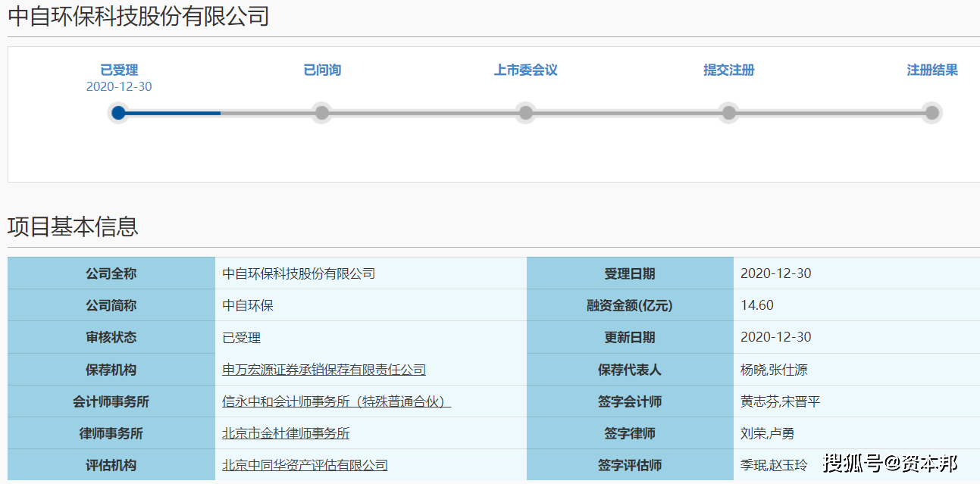
Task: Select the 上市委会议 stage label
Action: (x=525, y=70)
